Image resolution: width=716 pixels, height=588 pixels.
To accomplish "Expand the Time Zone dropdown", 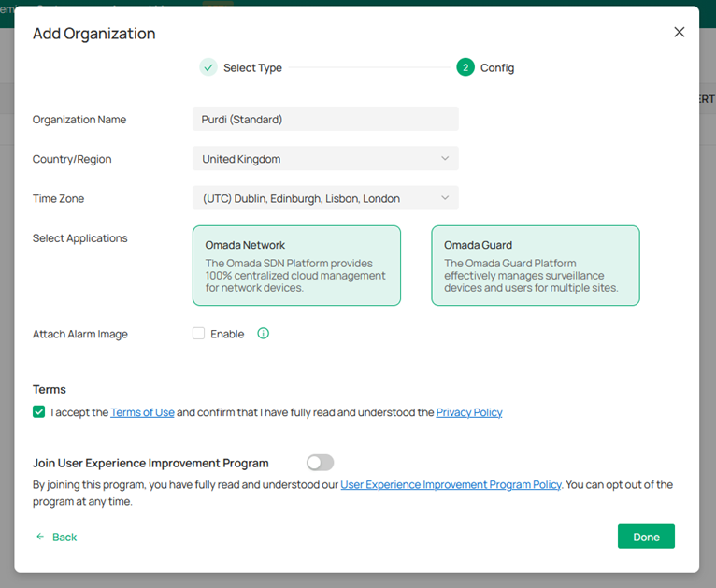I will click(x=324, y=198).
